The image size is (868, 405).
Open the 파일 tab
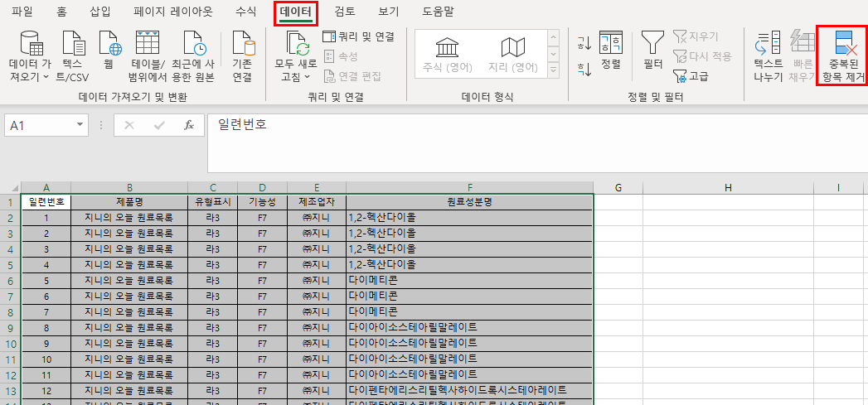pyautogui.click(x=22, y=12)
